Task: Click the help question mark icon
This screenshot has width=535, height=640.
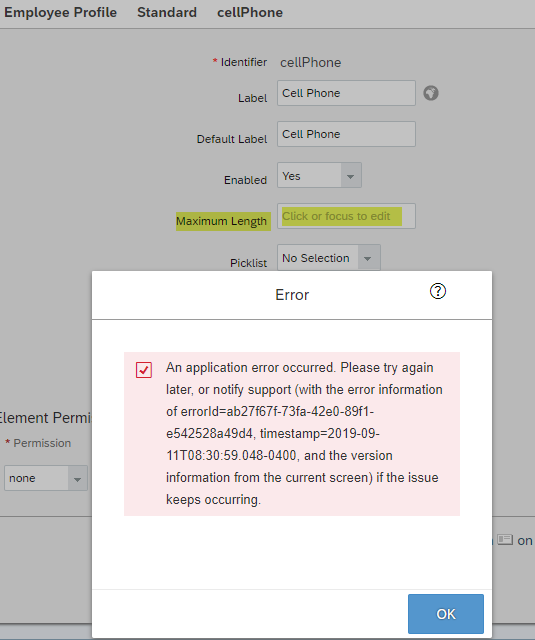Action: tap(438, 291)
